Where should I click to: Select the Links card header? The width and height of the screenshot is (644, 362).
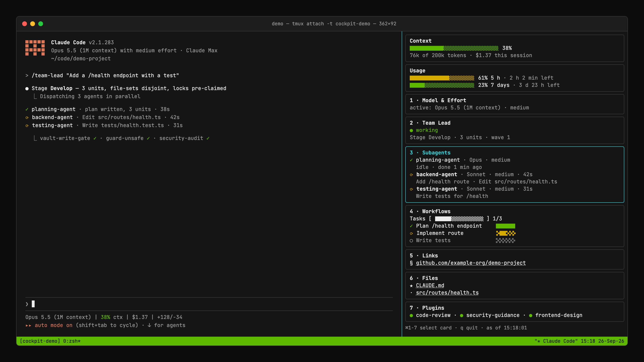point(424,256)
